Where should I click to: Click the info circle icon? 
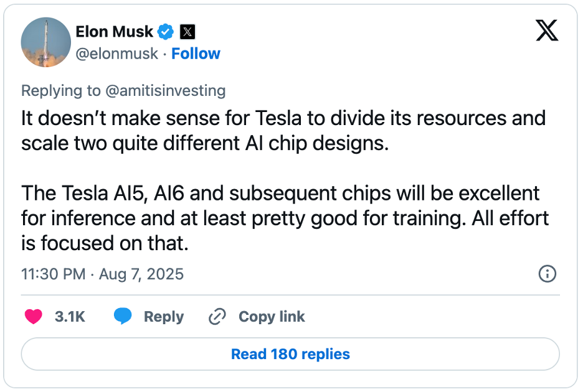(547, 274)
